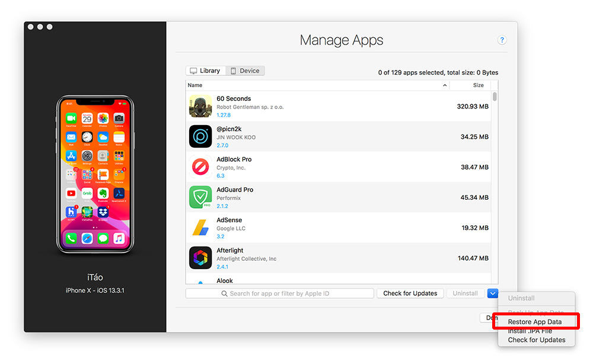Click the Check for Updates button
Screen dimensions: 593x364
[410, 293]
